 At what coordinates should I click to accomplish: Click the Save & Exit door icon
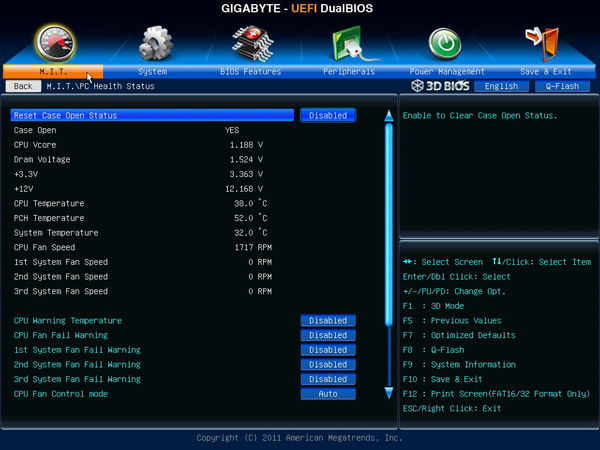point(542,43)
